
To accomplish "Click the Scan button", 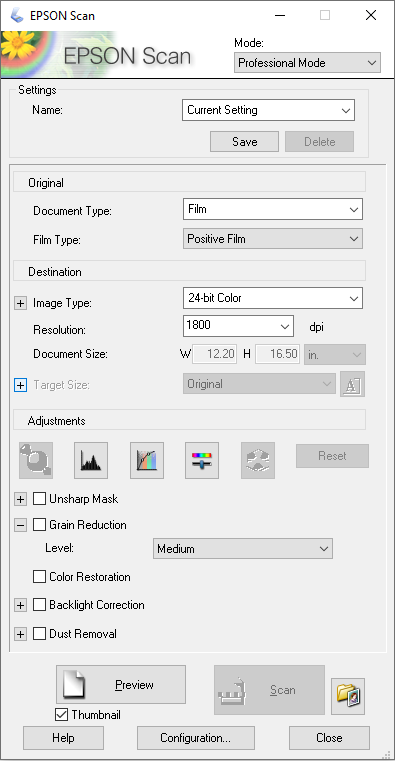I will pyautogui.click(x=269, y=690).
